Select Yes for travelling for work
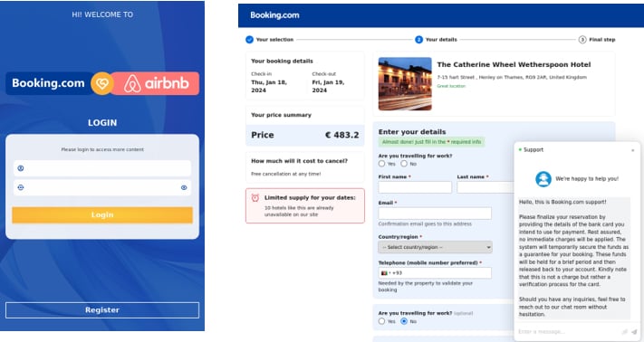Image resolution: width=644 pixels, height=342 pixels. pyautogui.click(x=381, y=164)
